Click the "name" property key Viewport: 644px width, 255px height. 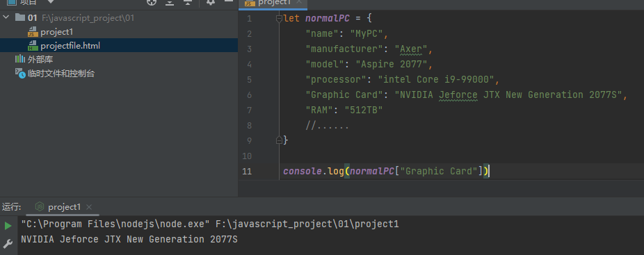(321, 33)
